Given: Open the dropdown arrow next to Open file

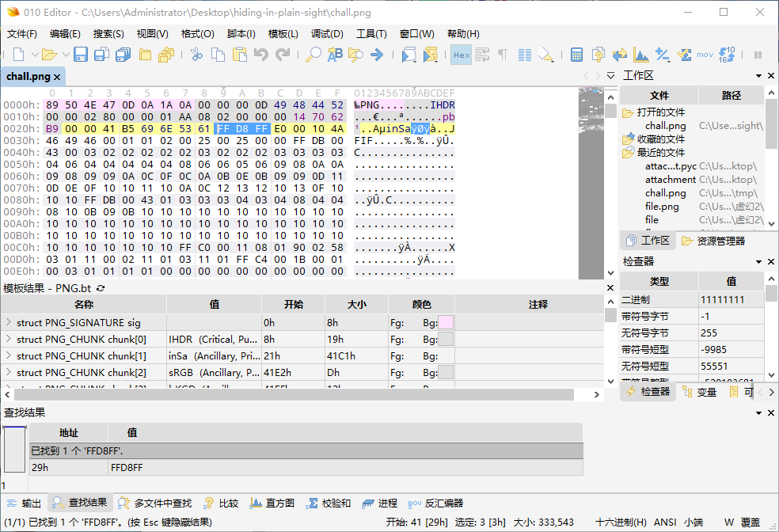Looking at the screenshot, I should (66, 55).
